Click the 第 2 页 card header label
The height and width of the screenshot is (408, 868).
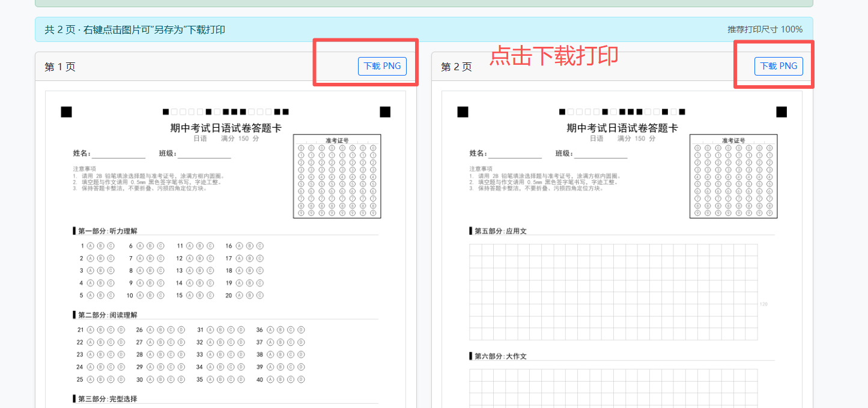[x=457, y=67]
